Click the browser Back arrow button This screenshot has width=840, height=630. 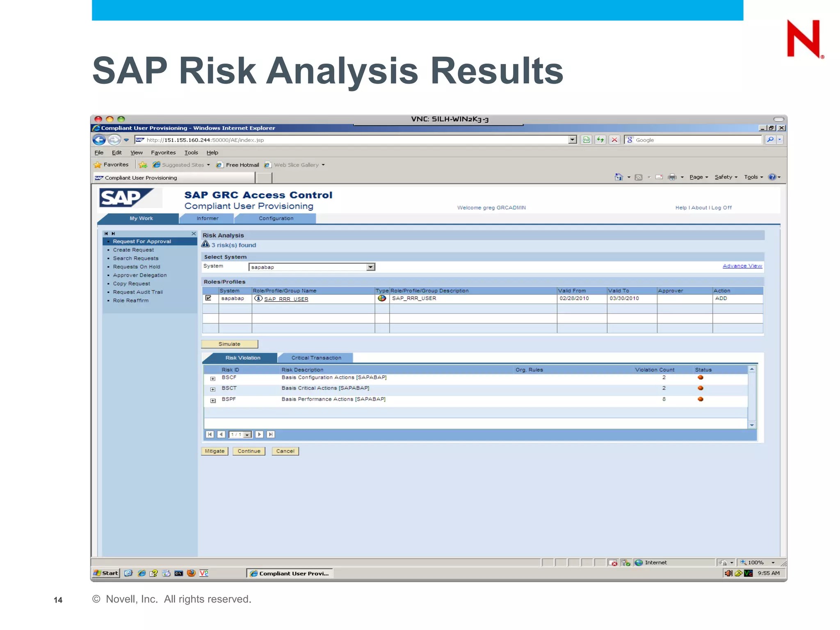[x=99, y=140]
